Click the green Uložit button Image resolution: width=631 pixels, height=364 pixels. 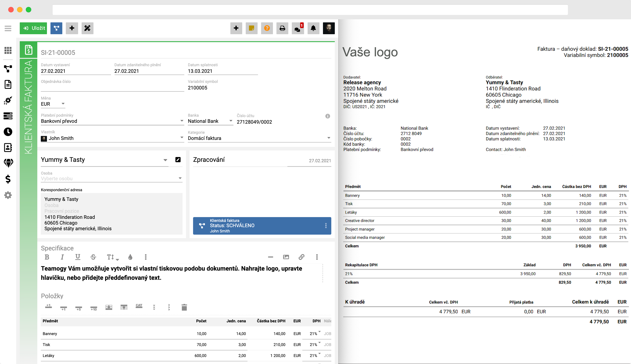point(33,28)
